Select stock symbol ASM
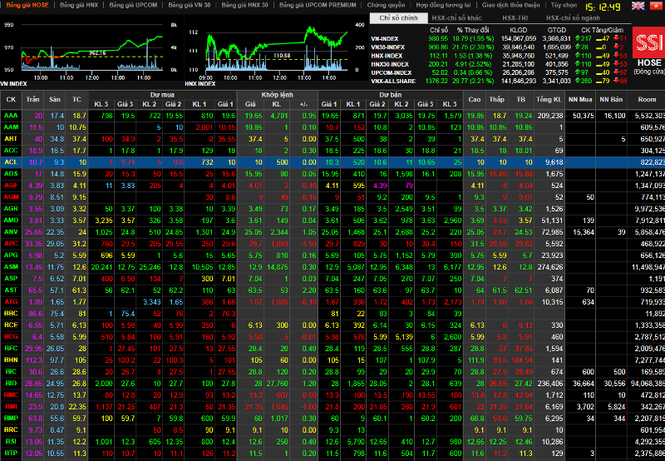The height and width of the screenshot is (461, 665). tap(11, 267)
